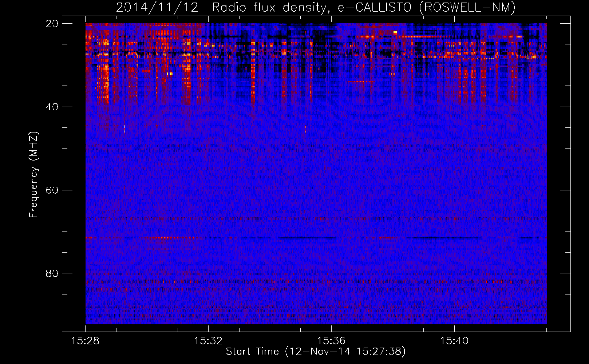The width and height of the screenshot is (589, 364).
Task: Click the plot title "2014/11/12 Radio flux density, e-CALLISTO (ROSWELL-NM)"
Action: click(316, 8)
